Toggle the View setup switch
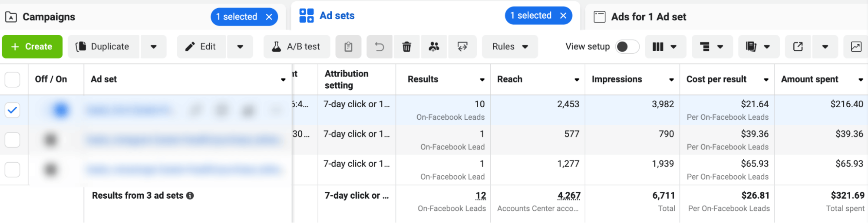 point(627,47)
